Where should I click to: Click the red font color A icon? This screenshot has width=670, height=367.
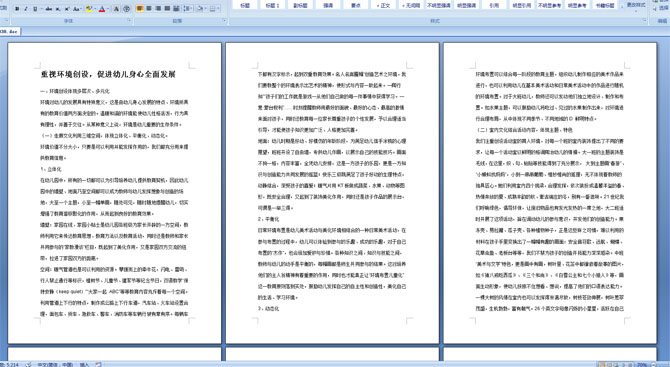click(102, 9)
